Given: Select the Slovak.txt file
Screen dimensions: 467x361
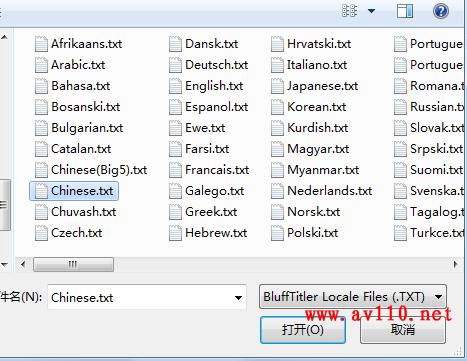Looking at the screenshot, I should coord(429,128).
